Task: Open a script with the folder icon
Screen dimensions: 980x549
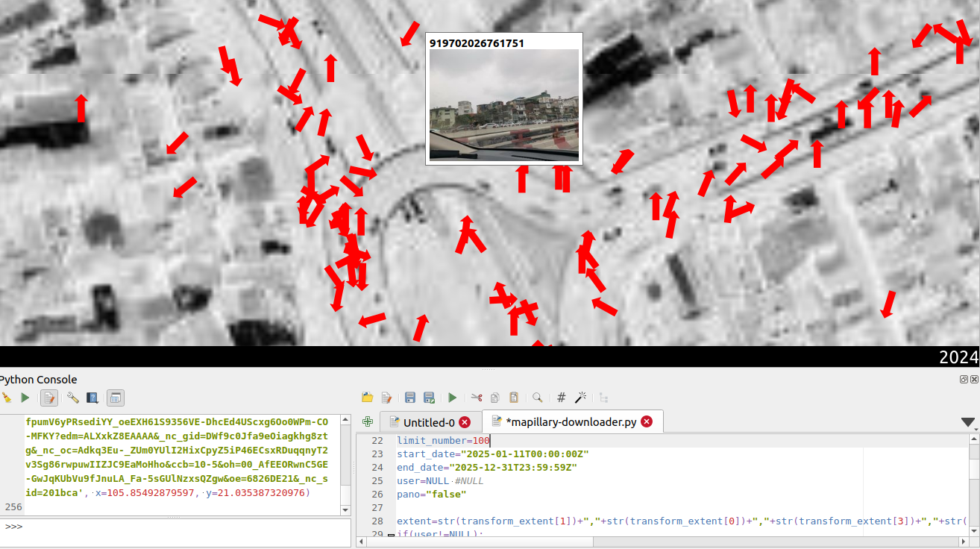Action: coord(367,398)
